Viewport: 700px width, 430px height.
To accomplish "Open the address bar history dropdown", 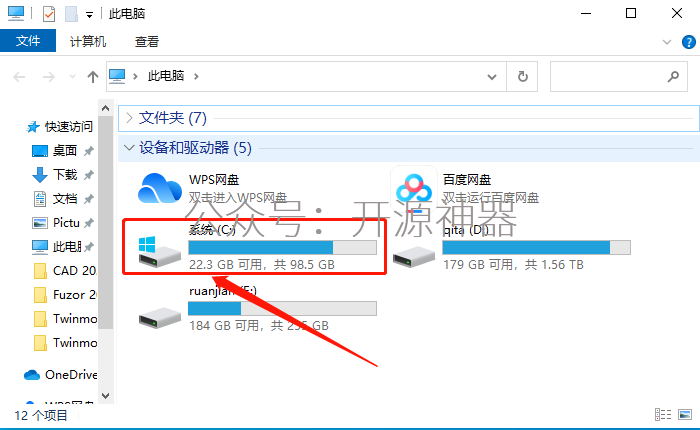I will (492, 77).
